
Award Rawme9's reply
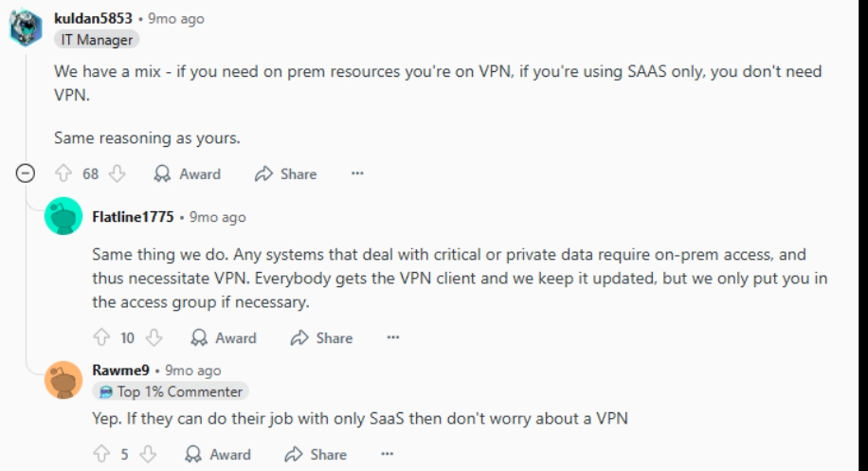[x=218, y=454]
